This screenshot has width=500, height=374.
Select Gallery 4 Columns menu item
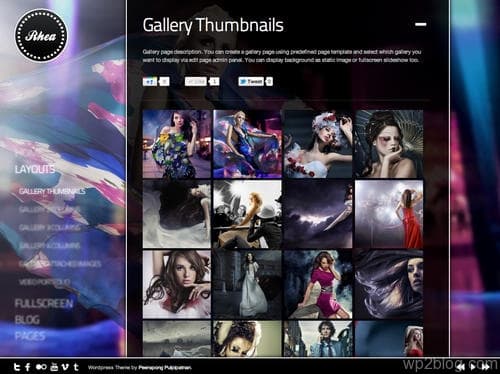click(x=49, y=246)
